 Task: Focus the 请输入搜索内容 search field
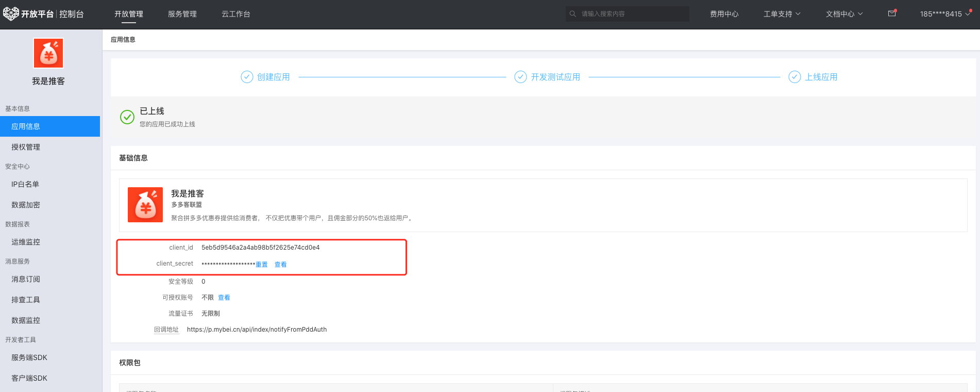(x=628, y=14)
